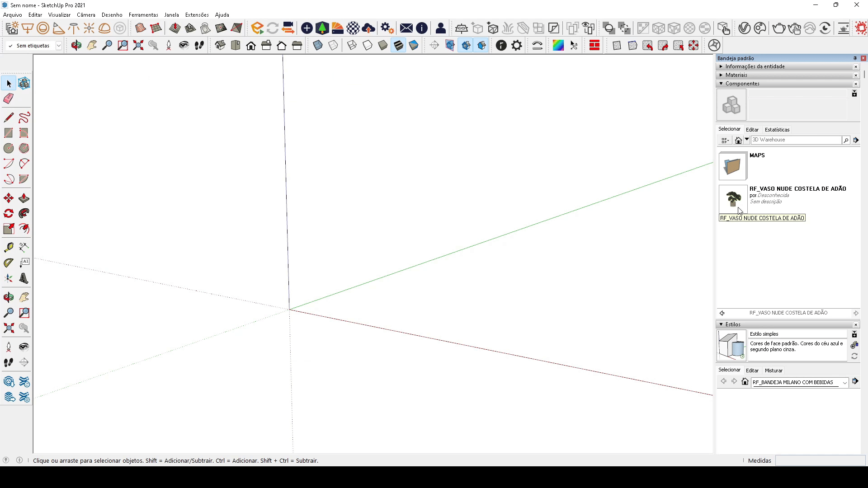Switch to the Estatísticas tab
This screenshot has height=488, width=868.
coord(777,130)
